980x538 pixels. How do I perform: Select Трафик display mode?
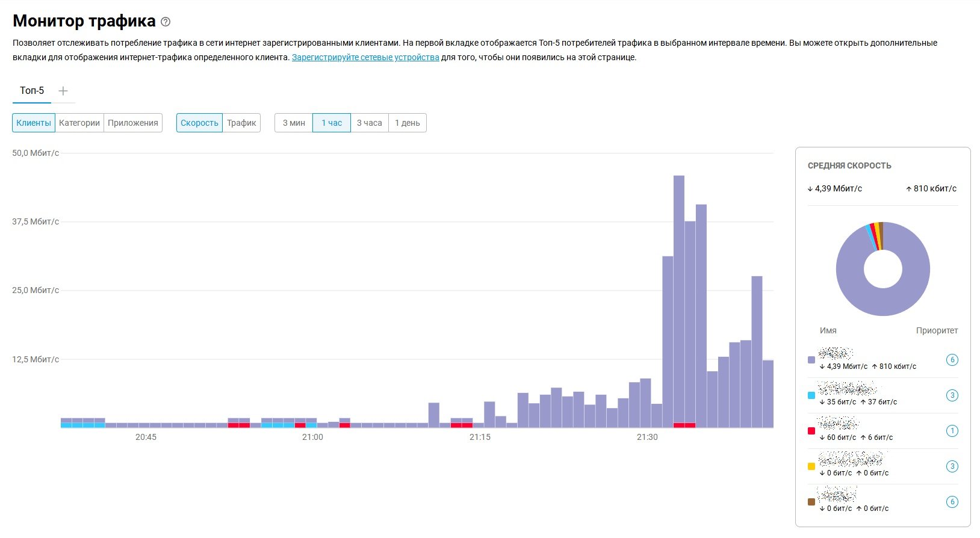tap(241, 123)
